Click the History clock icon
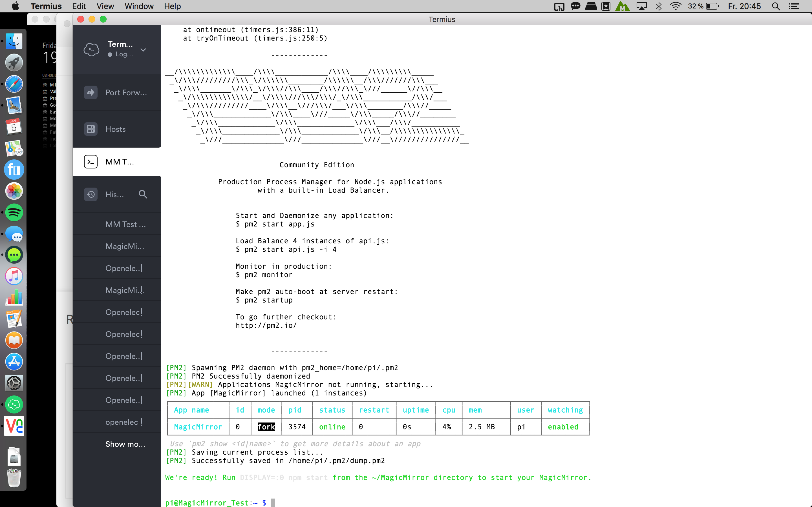The image size is (812, 507). pyautogui.click(x=91, y=194)
